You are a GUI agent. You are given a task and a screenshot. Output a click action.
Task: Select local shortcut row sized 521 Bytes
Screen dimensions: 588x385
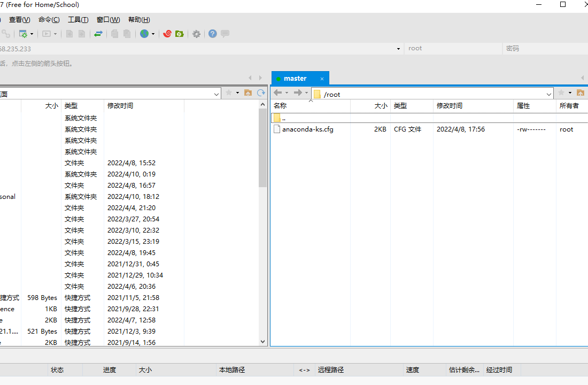[x=129, y=332]
